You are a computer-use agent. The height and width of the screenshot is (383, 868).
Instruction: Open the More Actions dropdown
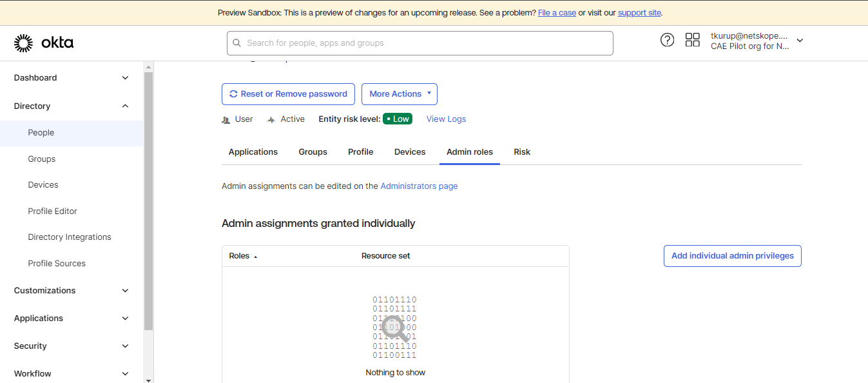point(400,94)
